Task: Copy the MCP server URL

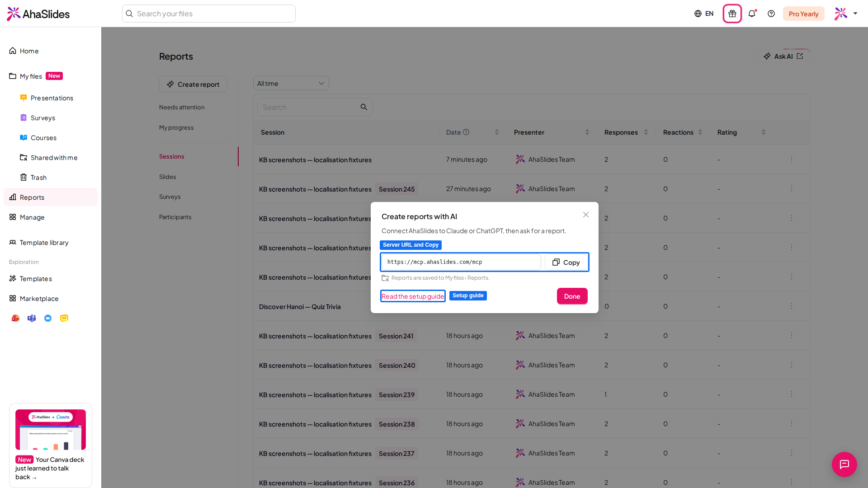Action: (566, 262)
